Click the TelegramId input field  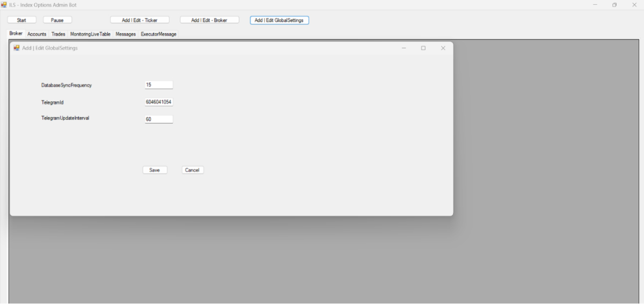159,102
